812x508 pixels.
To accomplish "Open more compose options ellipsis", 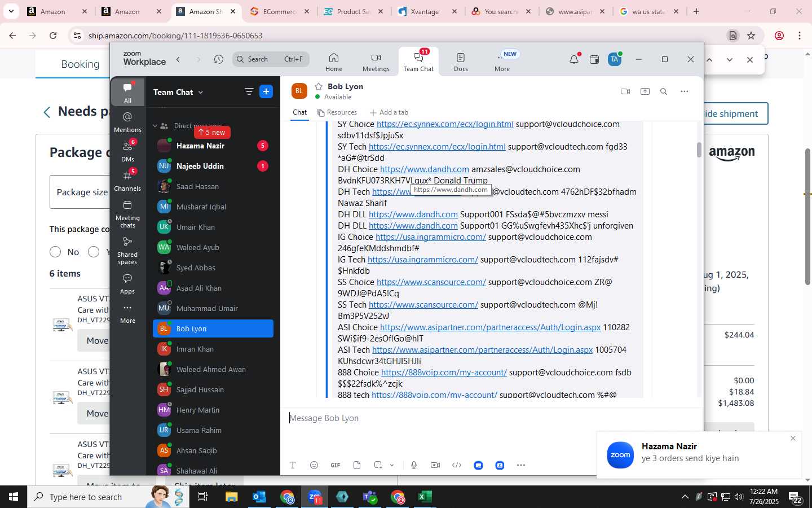I will pyautogui.click(x=521, y=465).
